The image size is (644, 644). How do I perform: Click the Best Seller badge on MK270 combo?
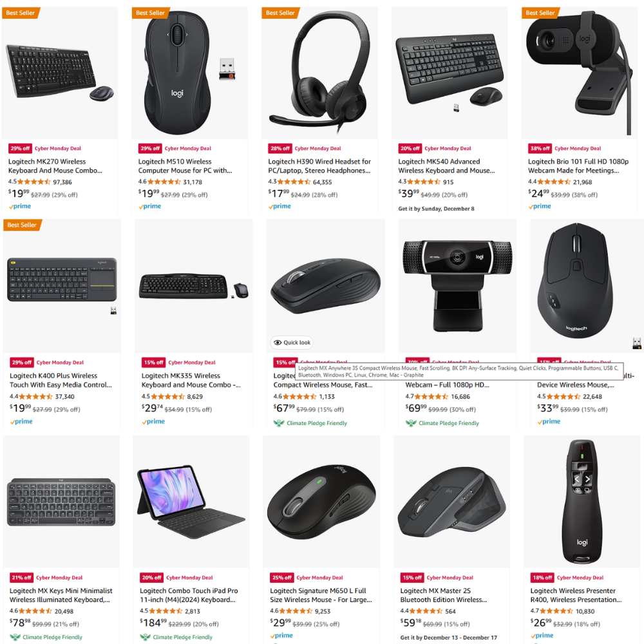(x=21, y=13)
